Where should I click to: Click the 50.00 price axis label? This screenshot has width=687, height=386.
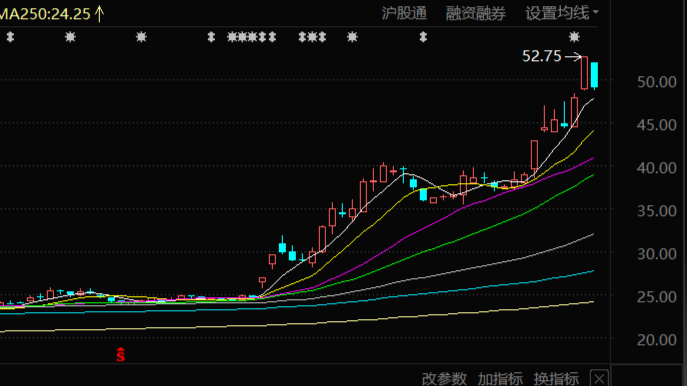click(x=656, y=82)
